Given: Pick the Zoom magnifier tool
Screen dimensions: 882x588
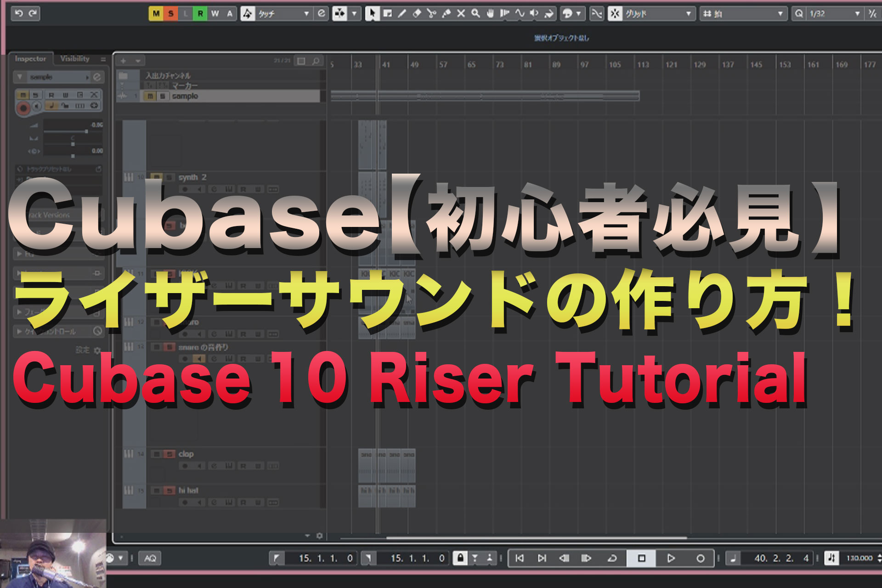Looking at the screenshot, I should (475, 14).
